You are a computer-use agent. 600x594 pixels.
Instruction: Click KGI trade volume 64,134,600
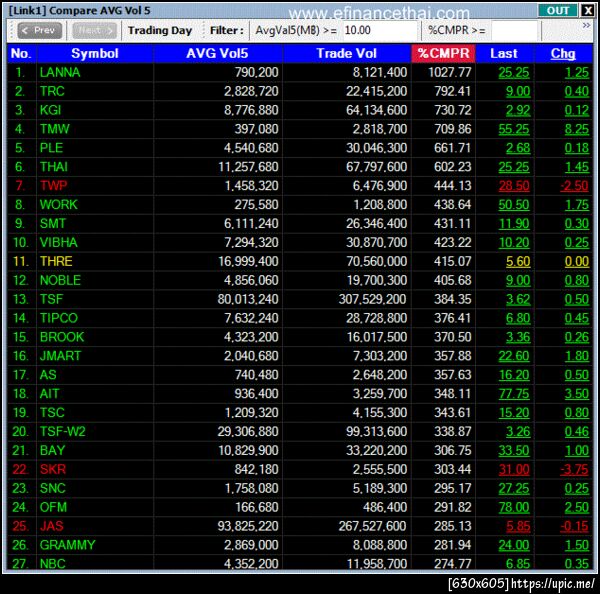click(377, 110)
